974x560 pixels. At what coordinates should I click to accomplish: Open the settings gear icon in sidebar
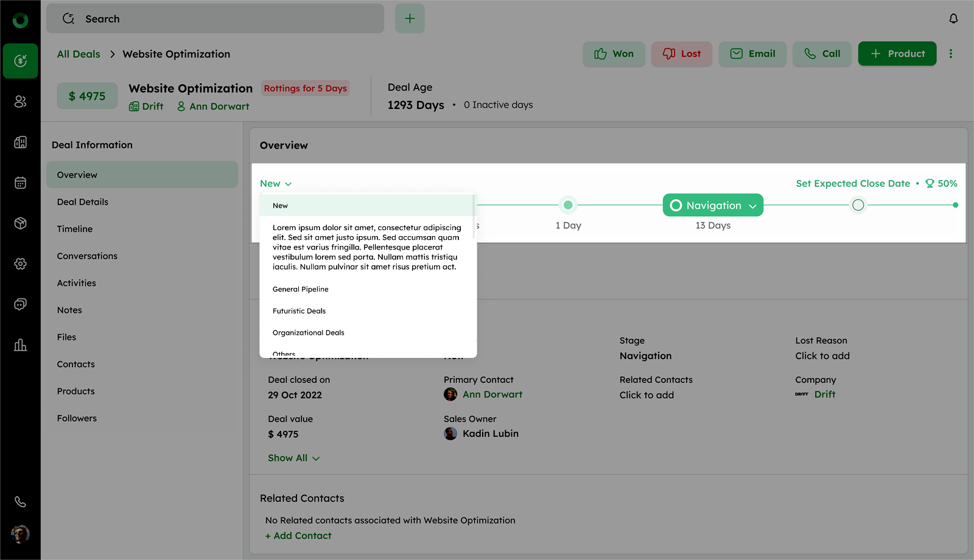coord(20,264)
